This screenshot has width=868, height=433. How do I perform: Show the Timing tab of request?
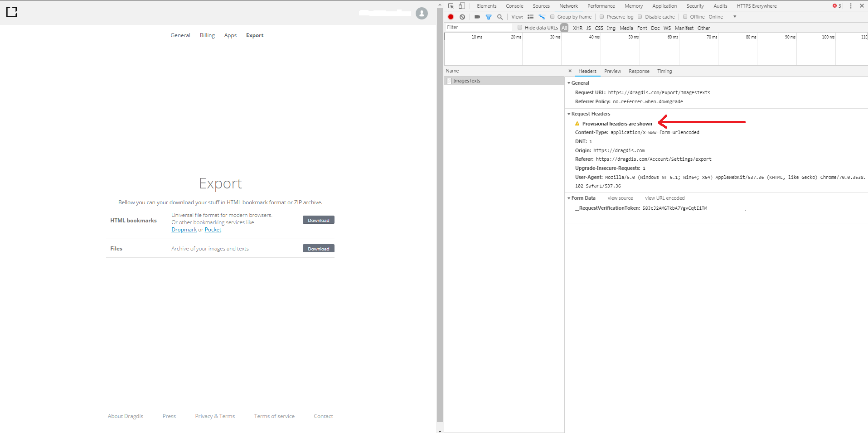[664, 71]
